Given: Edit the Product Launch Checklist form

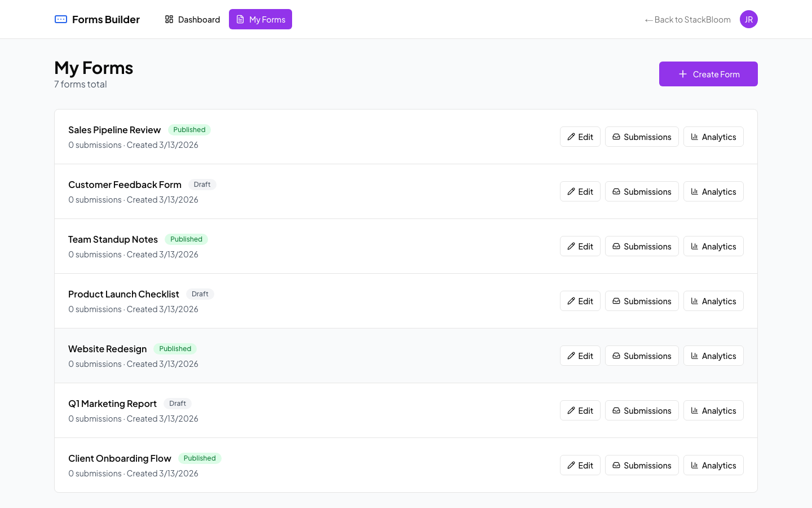Looking at the screenshot, I should click(580, 300).
